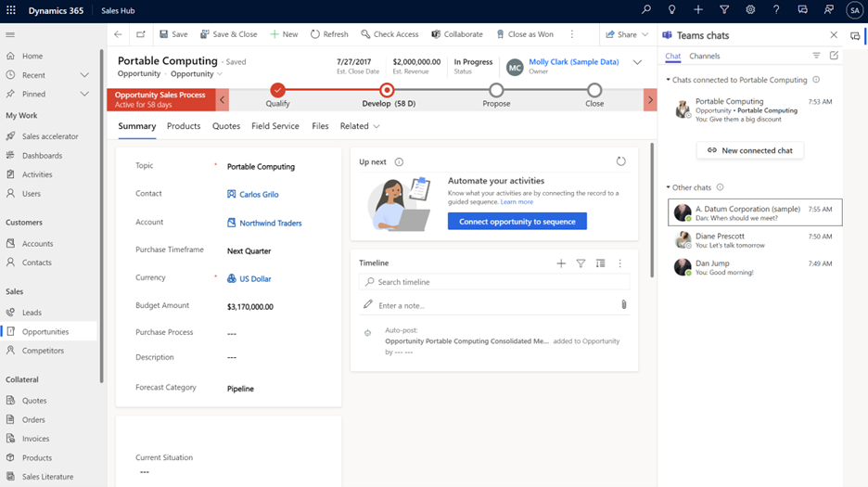
Task: Start a new Teams chat compose icon
Action: (834, 56)
